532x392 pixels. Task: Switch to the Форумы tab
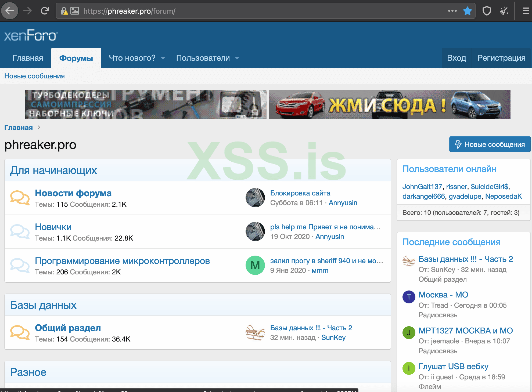[x=76, y=58]
